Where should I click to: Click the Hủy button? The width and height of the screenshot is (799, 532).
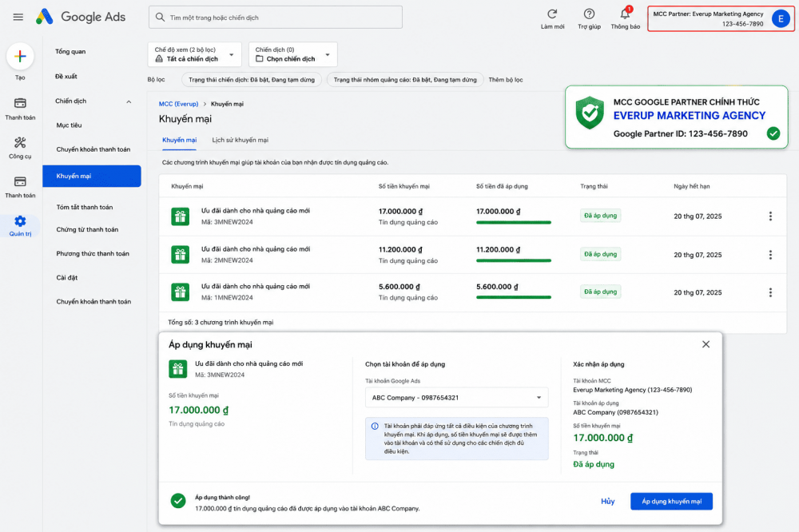(607, 502)
